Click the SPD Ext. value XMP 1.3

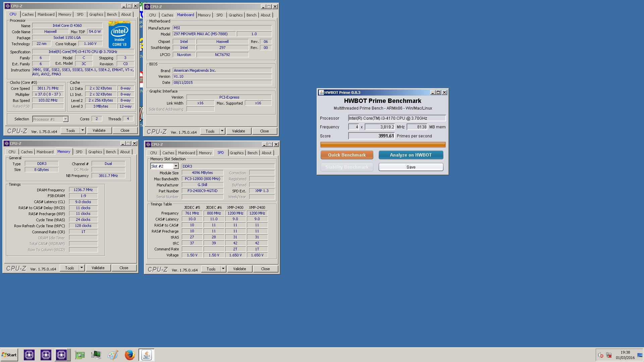point(262,191)
